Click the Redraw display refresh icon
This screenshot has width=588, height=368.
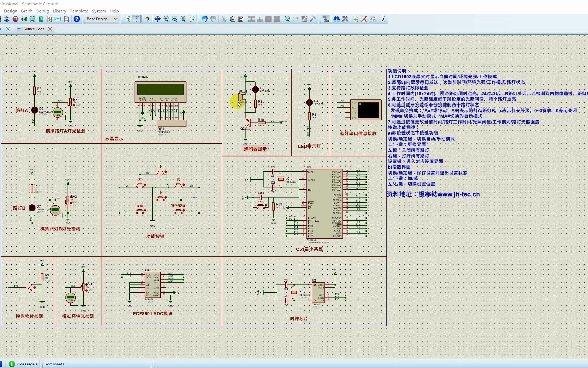pyautogui.click(x=128, y=19)
